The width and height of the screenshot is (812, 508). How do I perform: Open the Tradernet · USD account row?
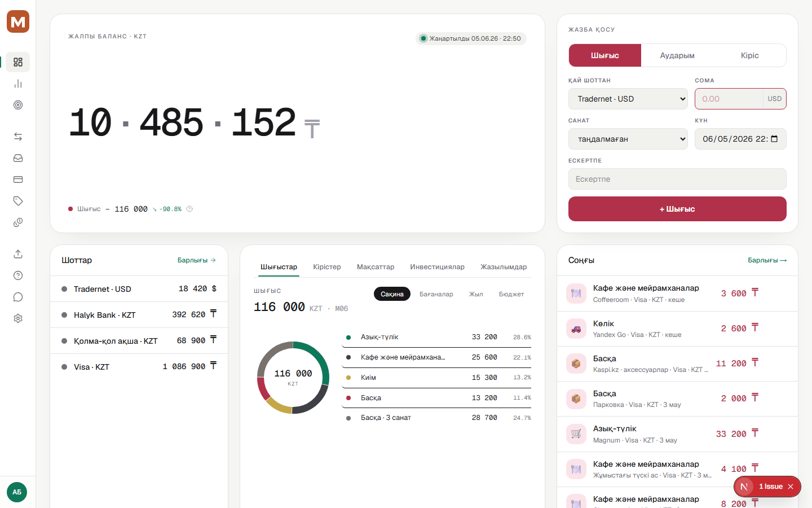point(139,289)
